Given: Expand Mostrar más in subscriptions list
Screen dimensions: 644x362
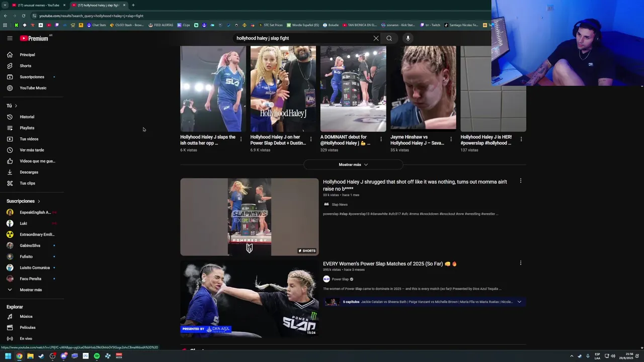Looking at the screenshot, I should click(x=32, y=290).
